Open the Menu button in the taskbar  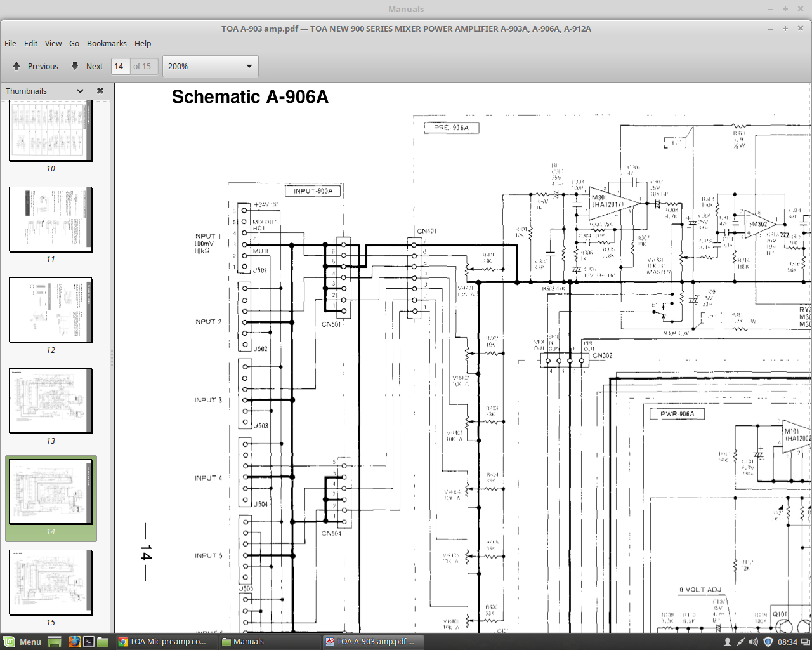[x=22, y=642]
